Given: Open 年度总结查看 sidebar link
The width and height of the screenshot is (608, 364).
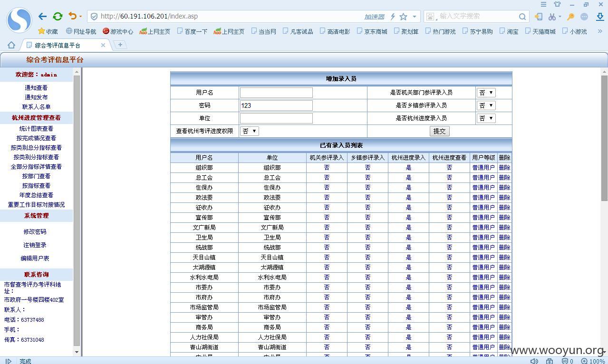Looking at the screenshot, I should [36, 195].
